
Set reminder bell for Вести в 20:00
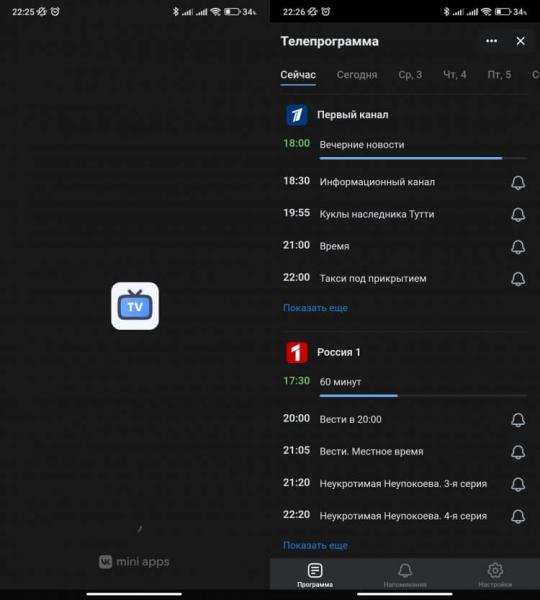coord(518,420)
